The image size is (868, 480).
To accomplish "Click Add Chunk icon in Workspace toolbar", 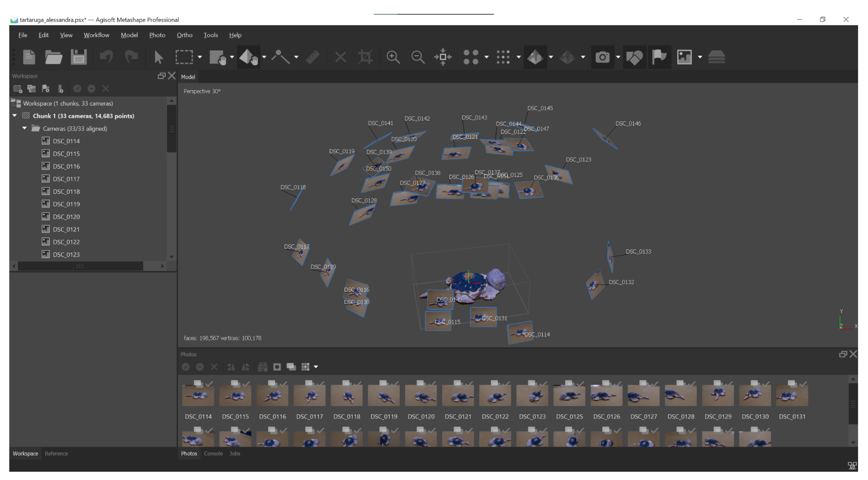I will click(18, 89).
